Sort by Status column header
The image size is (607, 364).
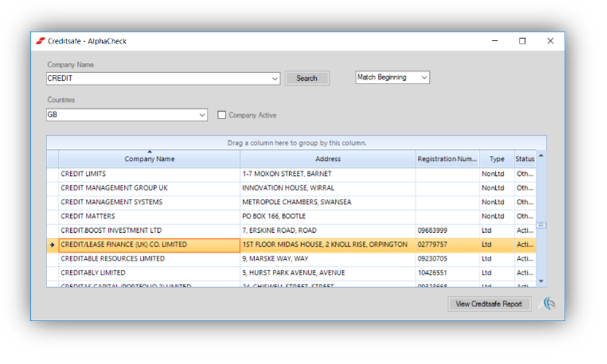point(525,159)
